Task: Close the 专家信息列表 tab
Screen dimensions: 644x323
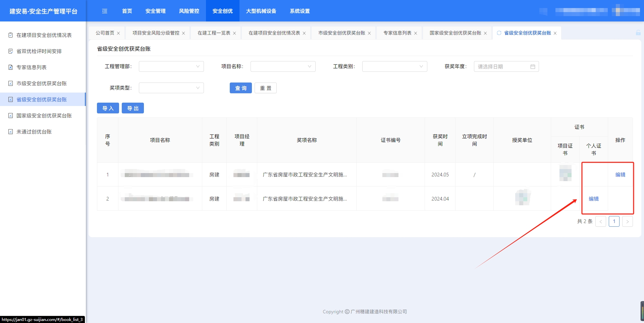Action: pyautogui.click(x=416, y=33)
